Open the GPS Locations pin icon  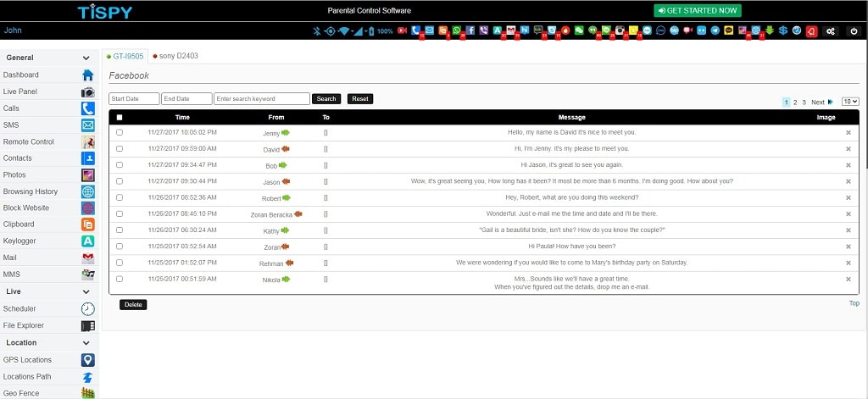click(x=87, y=360)
